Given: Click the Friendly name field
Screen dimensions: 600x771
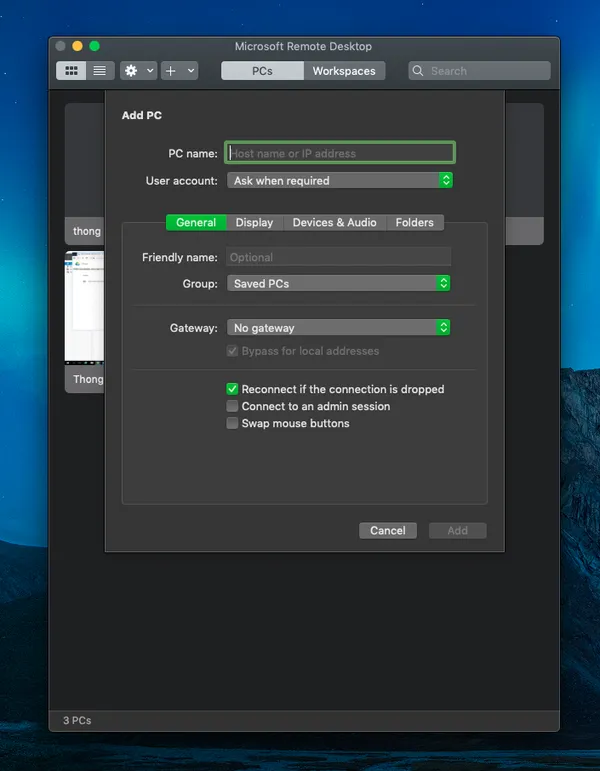Looking at the screenshot, I should click(x=338, y=257).
